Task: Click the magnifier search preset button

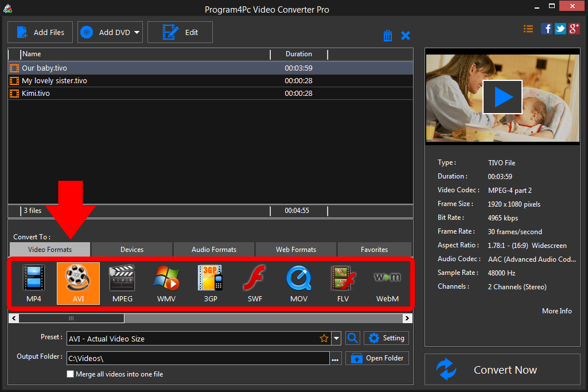Action: pos(352,338)
